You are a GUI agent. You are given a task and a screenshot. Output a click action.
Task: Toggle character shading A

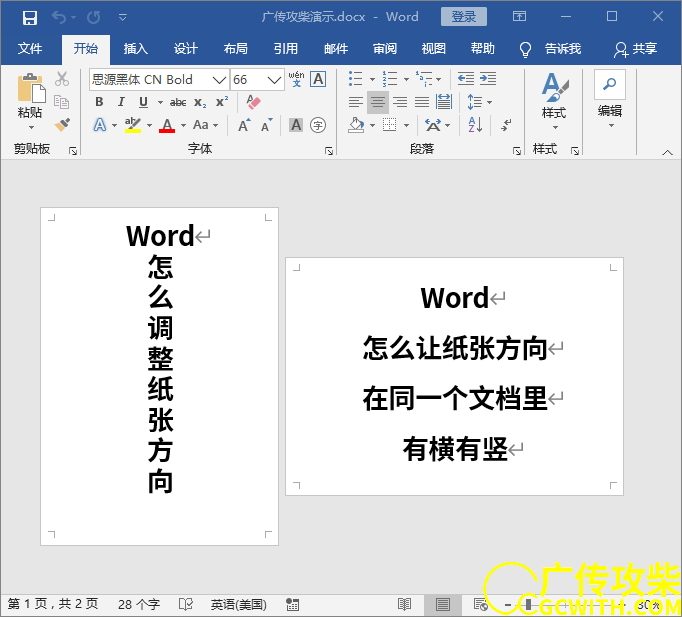click(296, 125)
